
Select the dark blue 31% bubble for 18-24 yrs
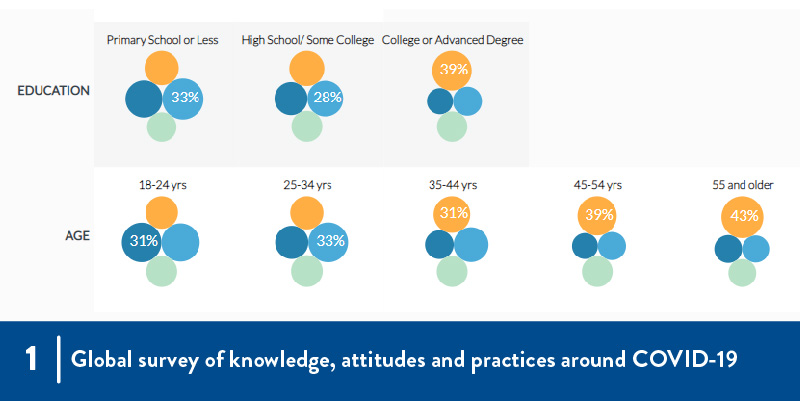(x=141, y=242)
